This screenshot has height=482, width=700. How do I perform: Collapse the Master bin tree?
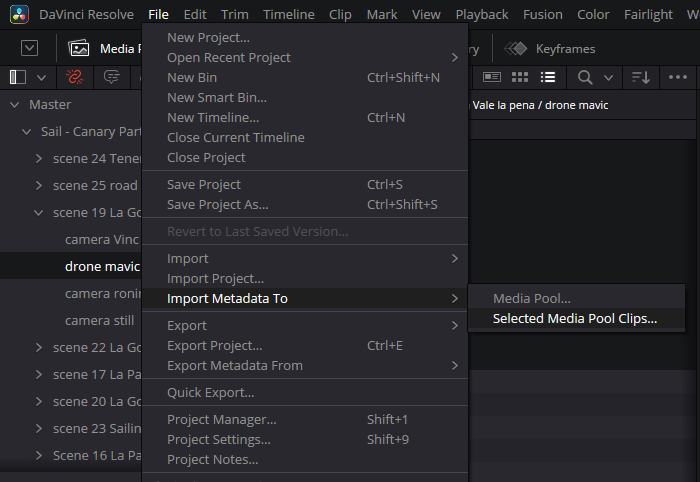(x=14, y=104)
